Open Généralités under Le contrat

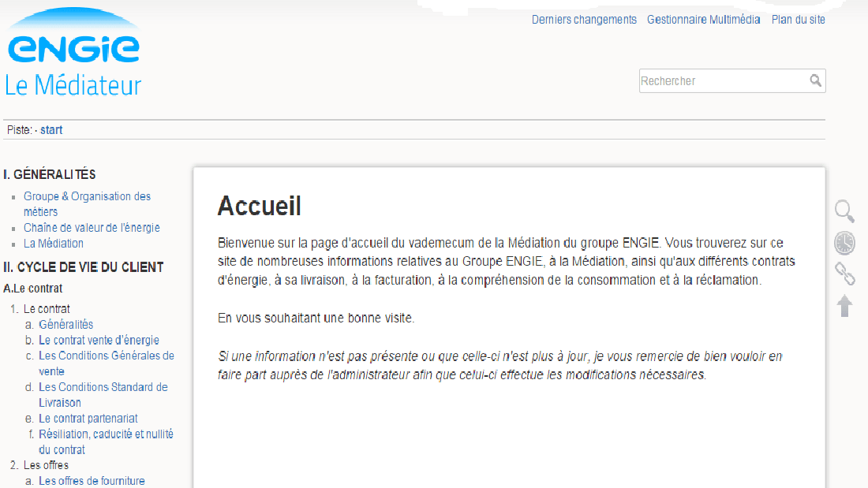65,325
